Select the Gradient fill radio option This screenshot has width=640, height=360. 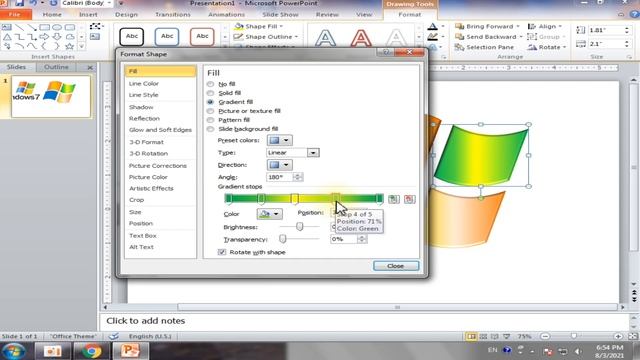coord(210,102)
